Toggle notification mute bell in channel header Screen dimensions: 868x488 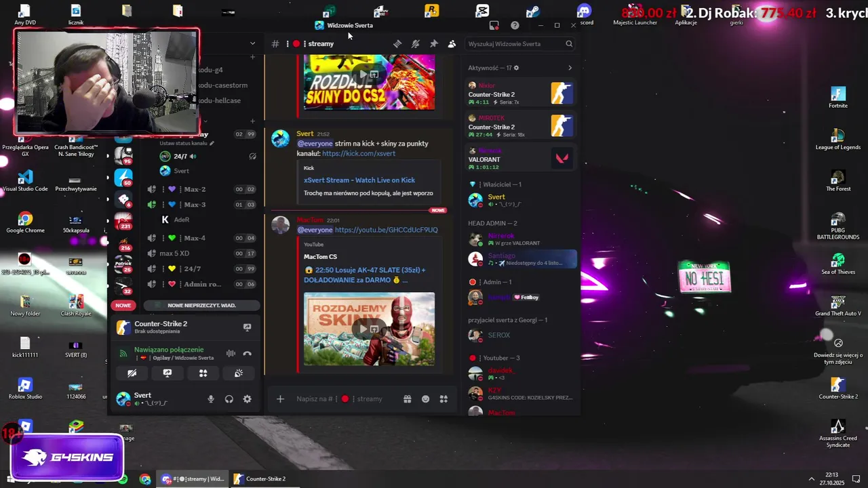click(x=416, y=43)
